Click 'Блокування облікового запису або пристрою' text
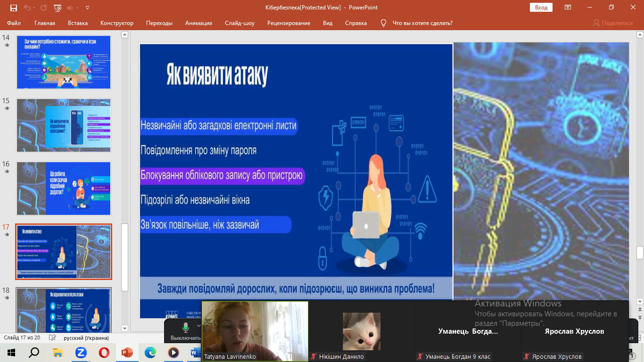 222,175
